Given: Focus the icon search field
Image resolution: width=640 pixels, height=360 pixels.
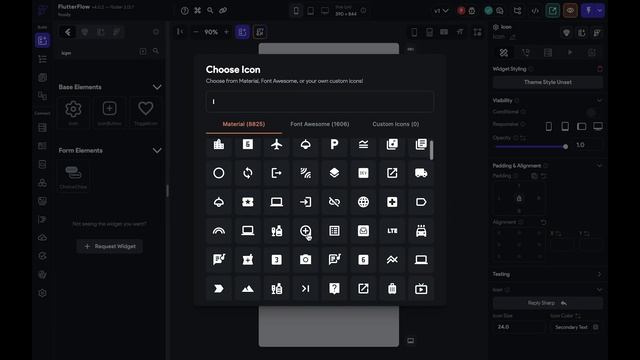Looking at the screenshot, I should click(x=320, y=102).
